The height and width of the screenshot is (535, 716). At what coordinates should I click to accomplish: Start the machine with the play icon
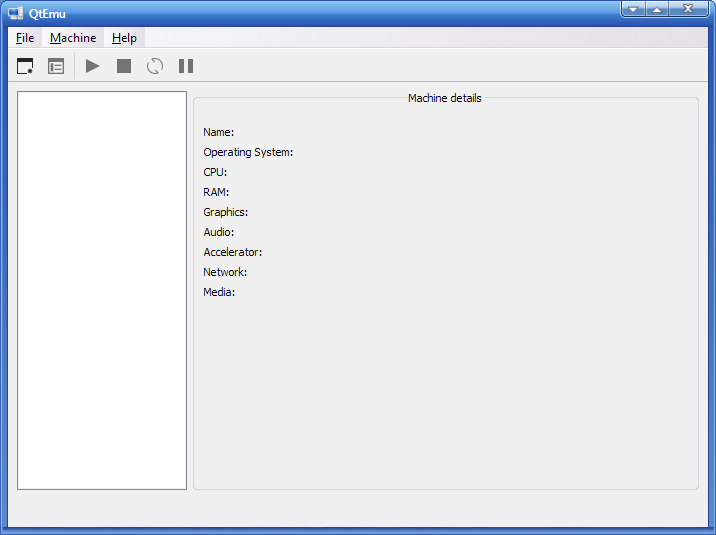point(93,66)
